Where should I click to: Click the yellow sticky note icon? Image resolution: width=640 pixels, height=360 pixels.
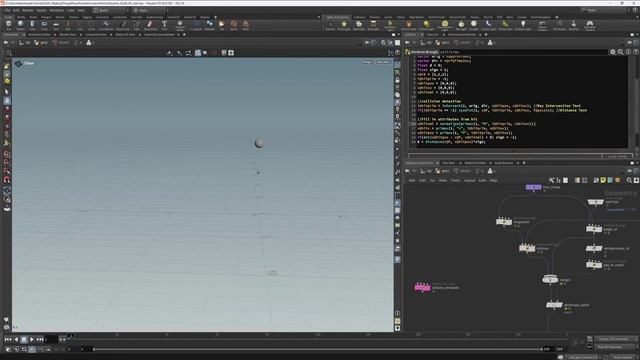click(x=603, y=180)
